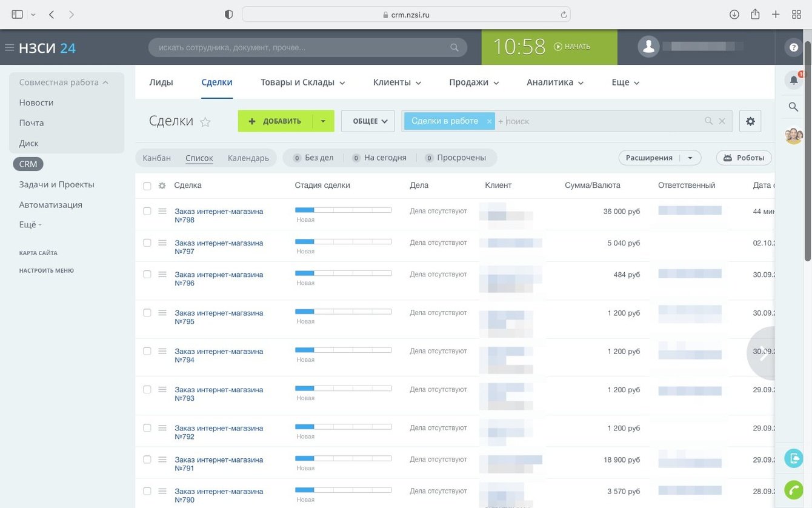
Task: Reload the page in address bar
Action: tap(564, 15)
